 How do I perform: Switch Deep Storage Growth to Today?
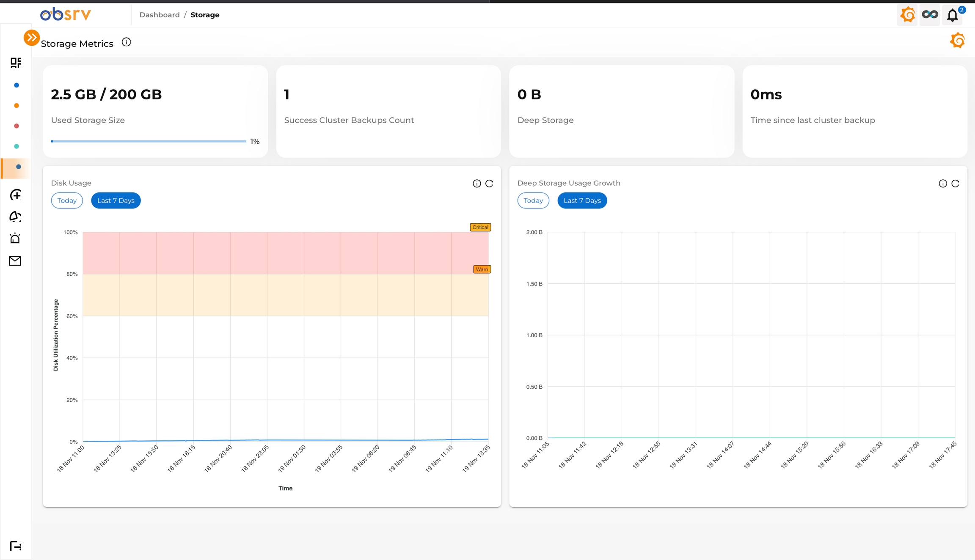pos(533,200)
